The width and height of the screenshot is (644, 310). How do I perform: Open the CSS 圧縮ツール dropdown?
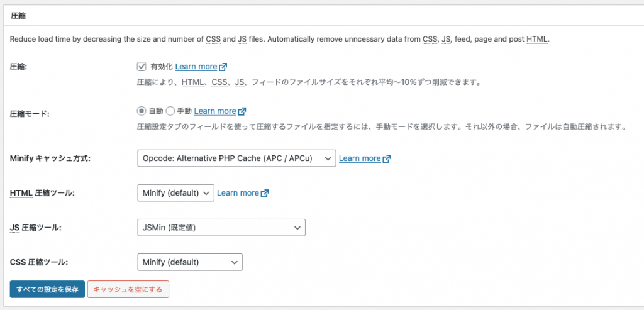click(x=190, y=262)
